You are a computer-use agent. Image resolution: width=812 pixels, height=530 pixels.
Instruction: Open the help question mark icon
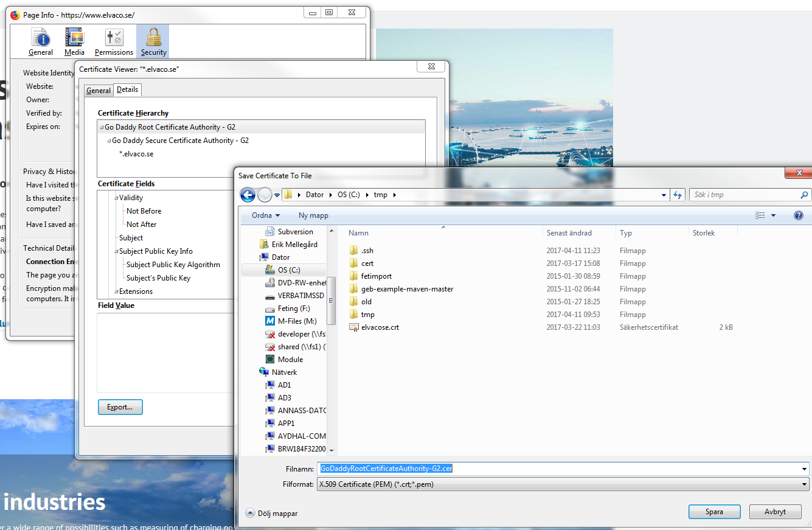[x=799, y=215]
